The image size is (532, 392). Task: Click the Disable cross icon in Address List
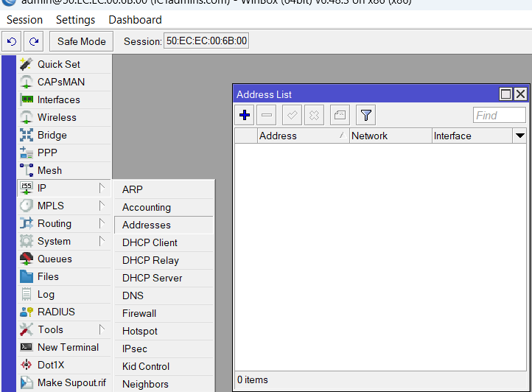click(x=314, y=115)
